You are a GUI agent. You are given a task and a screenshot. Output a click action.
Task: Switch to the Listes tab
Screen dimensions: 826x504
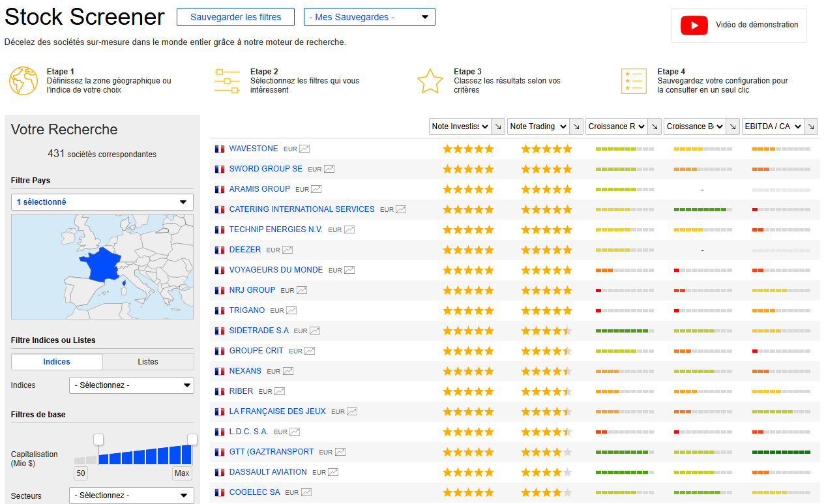148,362
